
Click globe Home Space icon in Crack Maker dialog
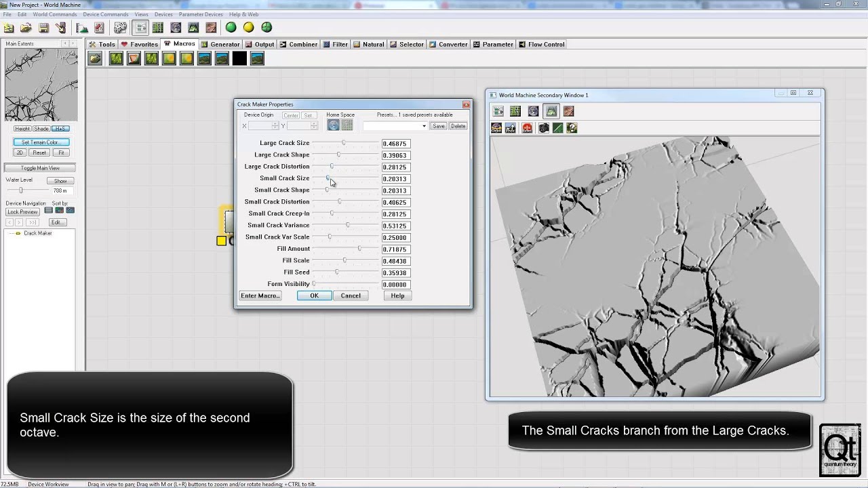point(333,125)
